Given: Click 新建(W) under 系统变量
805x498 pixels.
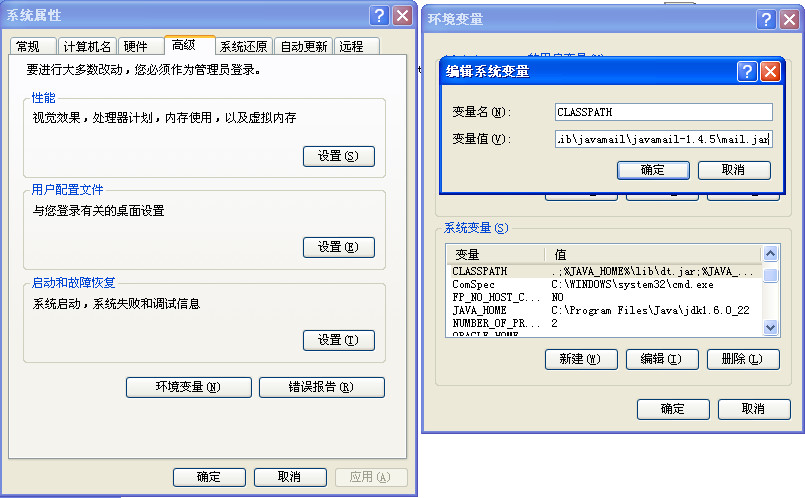Looking at the screenshot, I should pyautogui.click(x=581, y=359).
